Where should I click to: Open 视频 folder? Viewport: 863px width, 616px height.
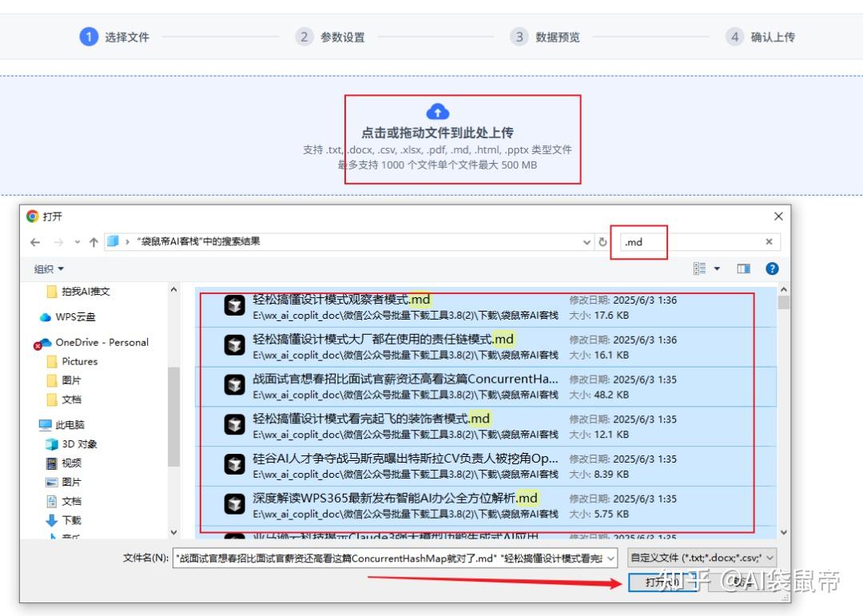coord(64,463)
